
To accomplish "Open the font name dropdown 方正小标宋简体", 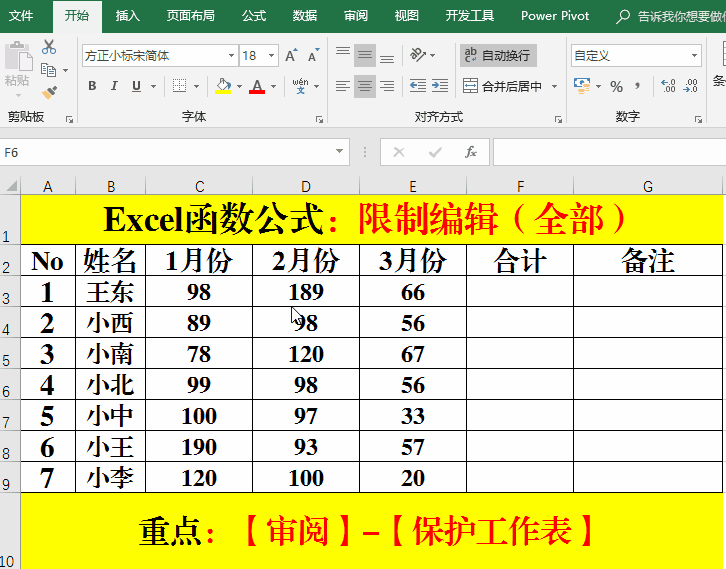I will coord(231,56).
